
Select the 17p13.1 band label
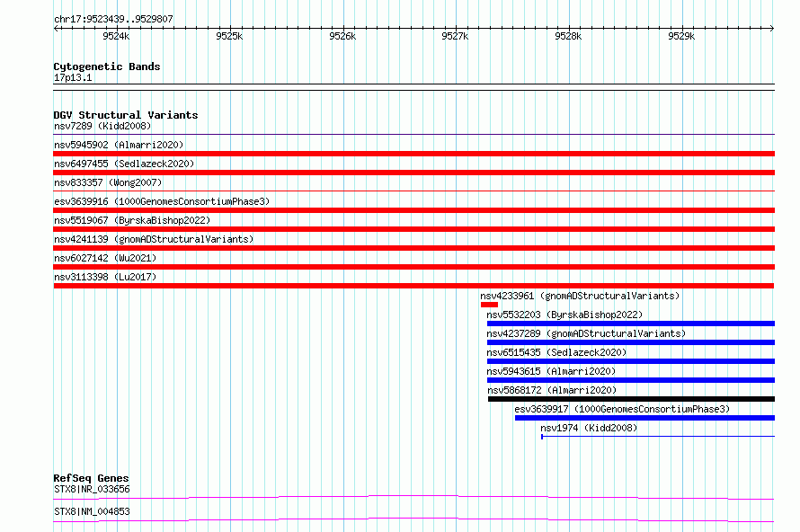click(73, 77)
